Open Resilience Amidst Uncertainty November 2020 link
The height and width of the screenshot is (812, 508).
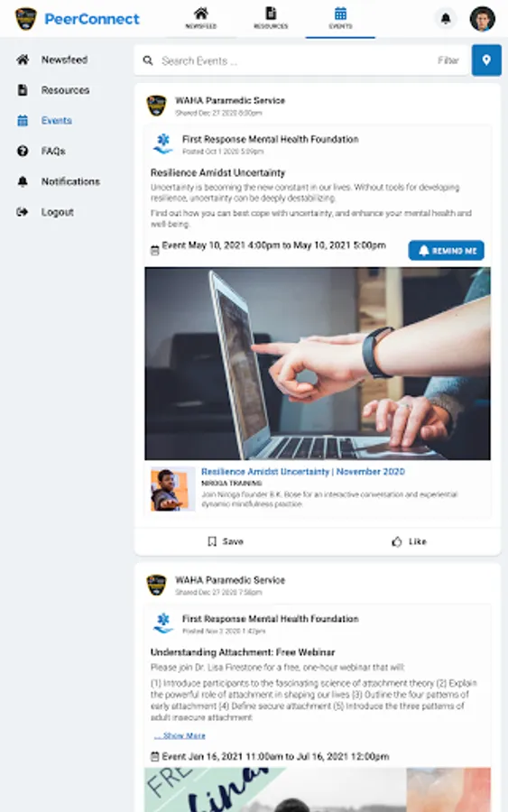pos(303,471)
